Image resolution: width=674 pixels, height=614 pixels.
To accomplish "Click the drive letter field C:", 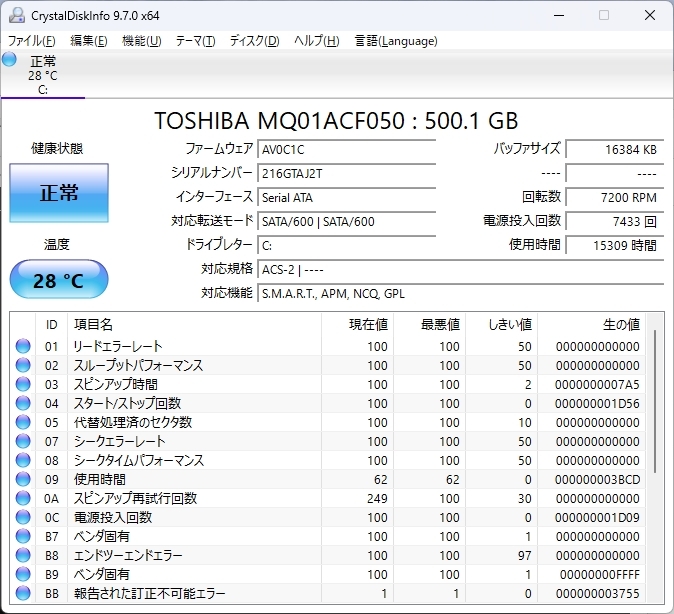I will tap(346, 246).
